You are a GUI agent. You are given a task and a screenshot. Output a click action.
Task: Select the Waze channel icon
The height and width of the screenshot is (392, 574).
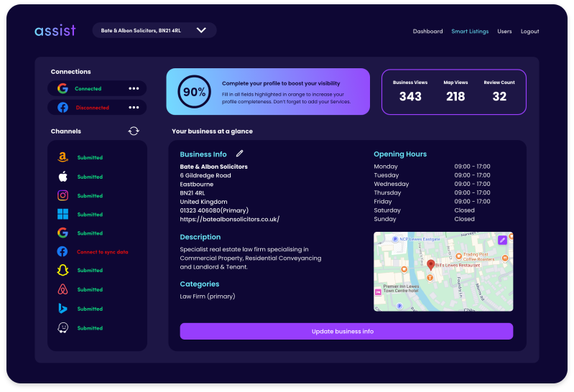tap(63, 327)
